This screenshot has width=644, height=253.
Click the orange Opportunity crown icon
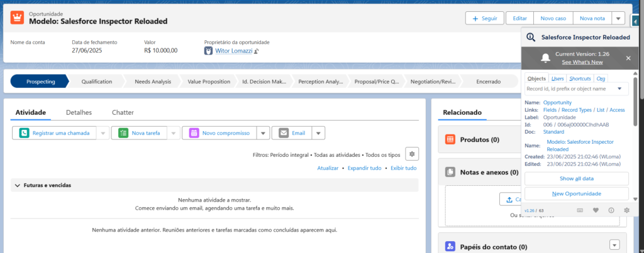[x=17, y=18]
